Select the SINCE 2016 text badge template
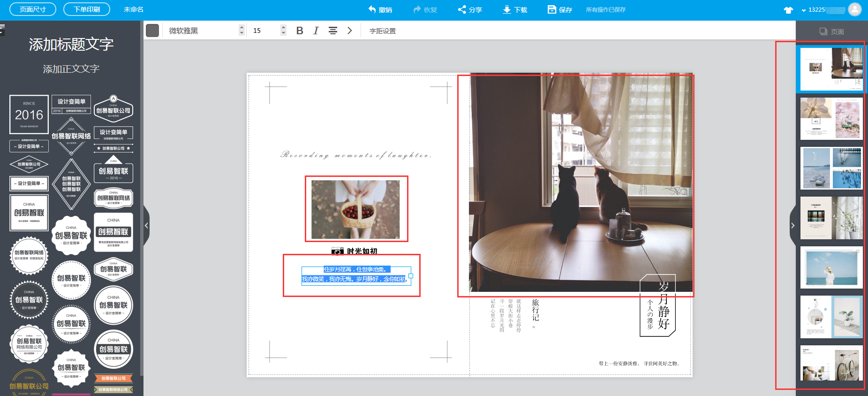This screenshot has height=396, width=868. [29, 114]
